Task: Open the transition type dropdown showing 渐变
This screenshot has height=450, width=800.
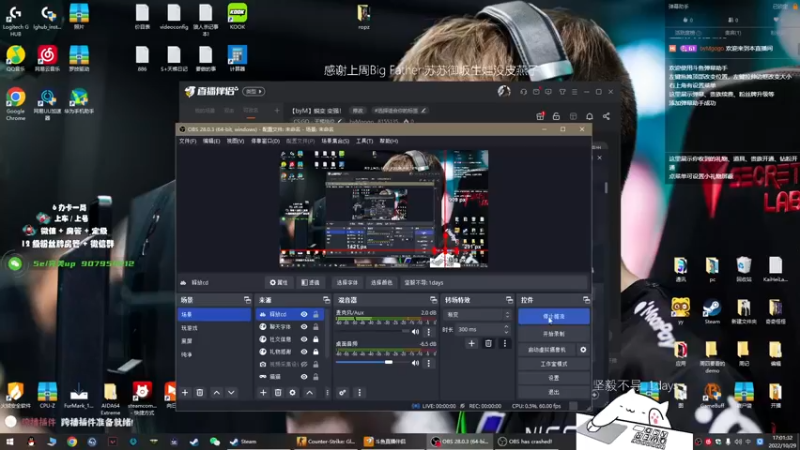Action: [477, 315]
